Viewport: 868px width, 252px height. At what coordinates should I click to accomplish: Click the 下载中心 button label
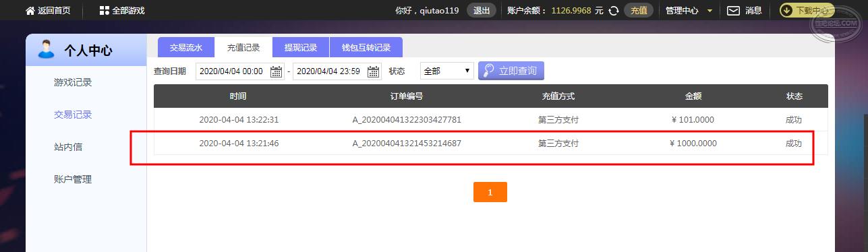(x=812, y=11)
